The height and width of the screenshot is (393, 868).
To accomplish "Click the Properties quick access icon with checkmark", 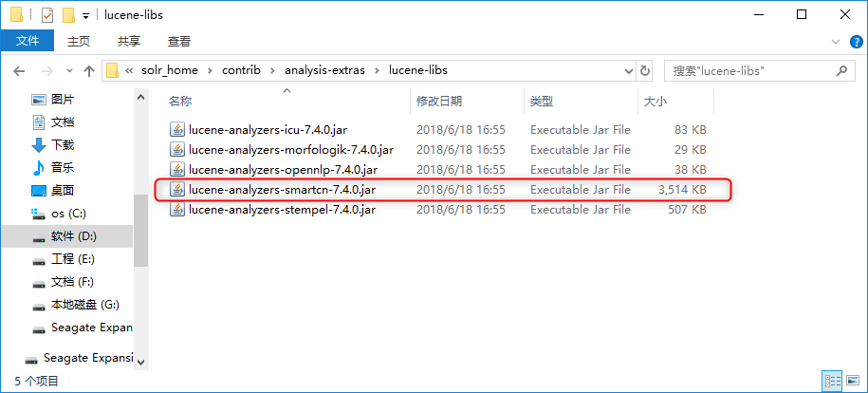I will pos(47,15).
